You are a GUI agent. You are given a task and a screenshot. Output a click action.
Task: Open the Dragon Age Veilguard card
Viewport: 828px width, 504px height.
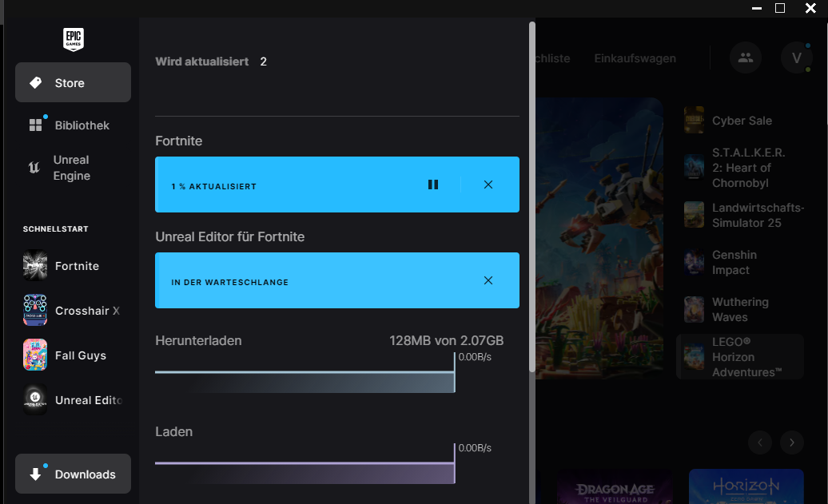coord(615,487)
